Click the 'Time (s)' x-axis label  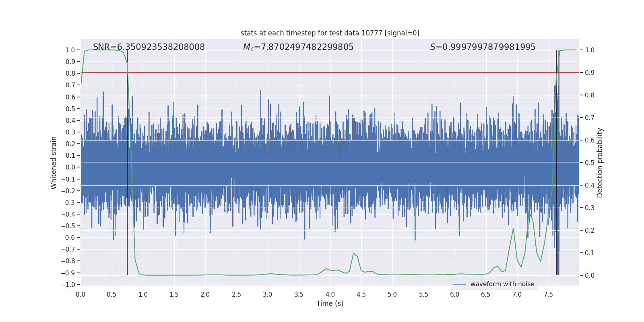pyautogui.click(x=330, y=303)
